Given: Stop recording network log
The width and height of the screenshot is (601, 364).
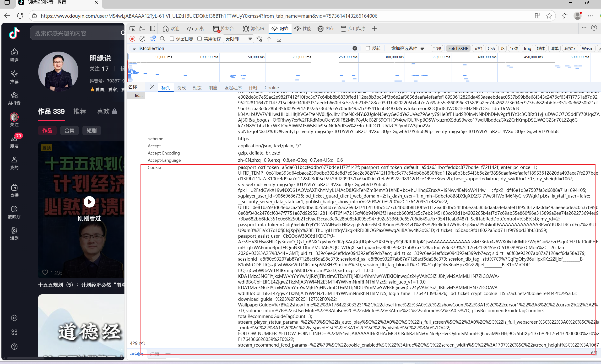Looking at the screenshot, I should click(x=132, y=39).
